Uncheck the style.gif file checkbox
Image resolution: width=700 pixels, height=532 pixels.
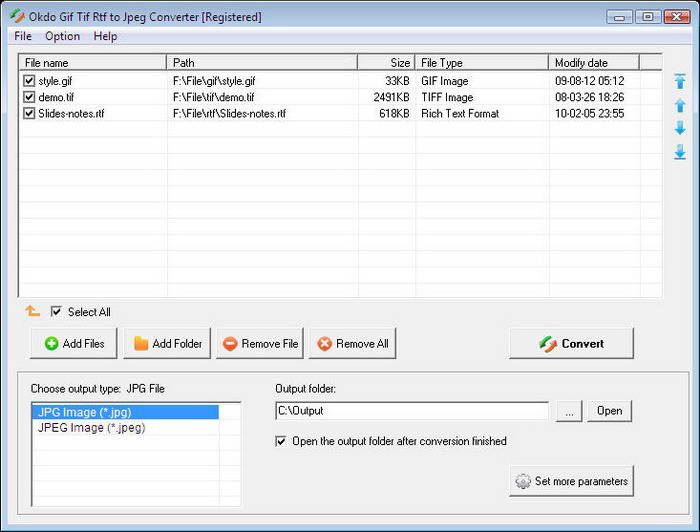29,81
